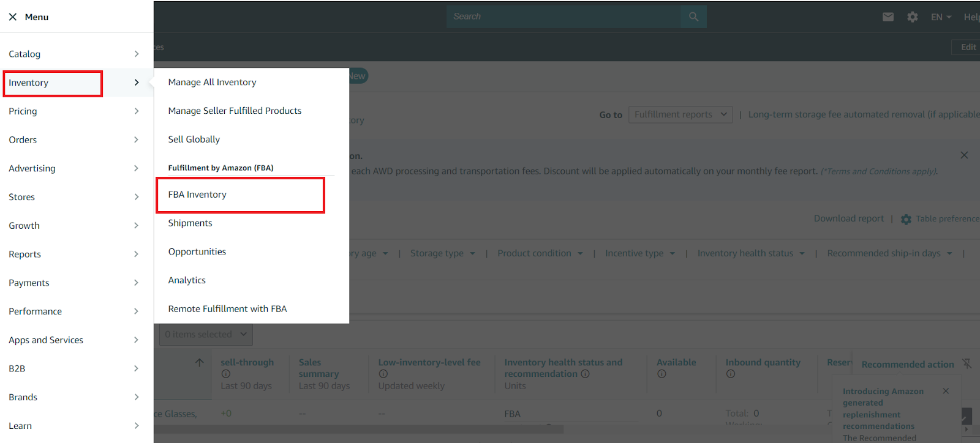This screenshot has height=443, width=980.
Task: Expand Payments chevron arrow
Action: [137, 283]
